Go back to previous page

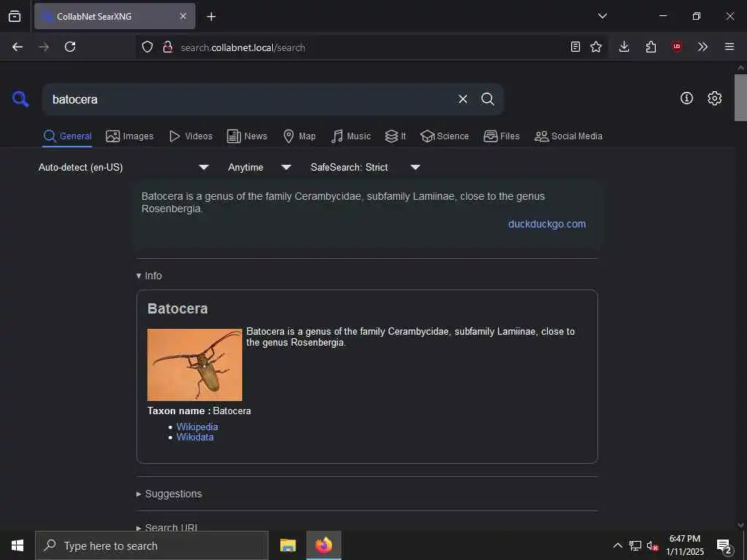point(18,47)
